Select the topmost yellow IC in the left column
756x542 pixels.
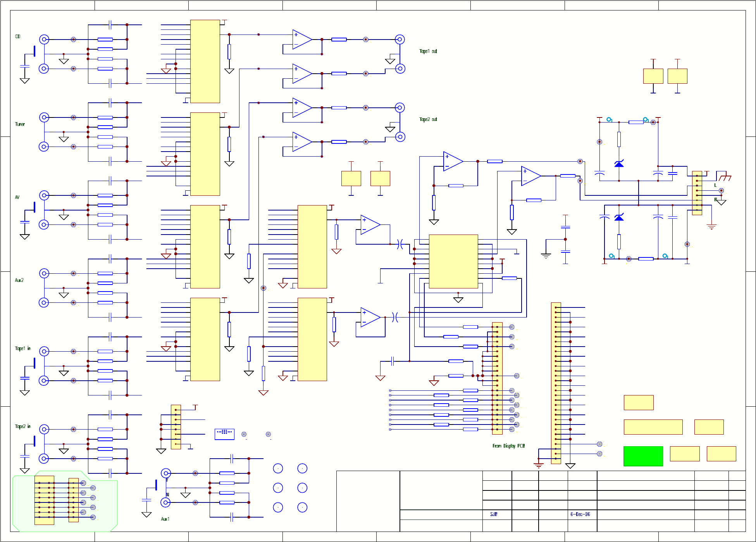pyautogui.click(x=205, y=61)
